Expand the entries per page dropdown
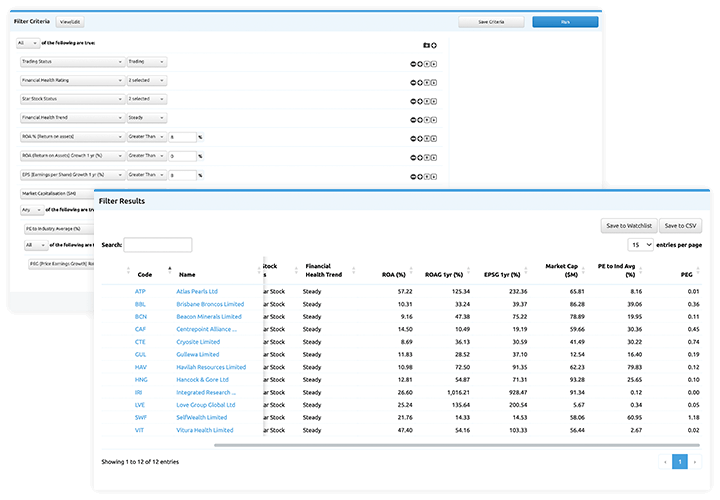Viewport: 720px width, 500px height. point(640,244)
